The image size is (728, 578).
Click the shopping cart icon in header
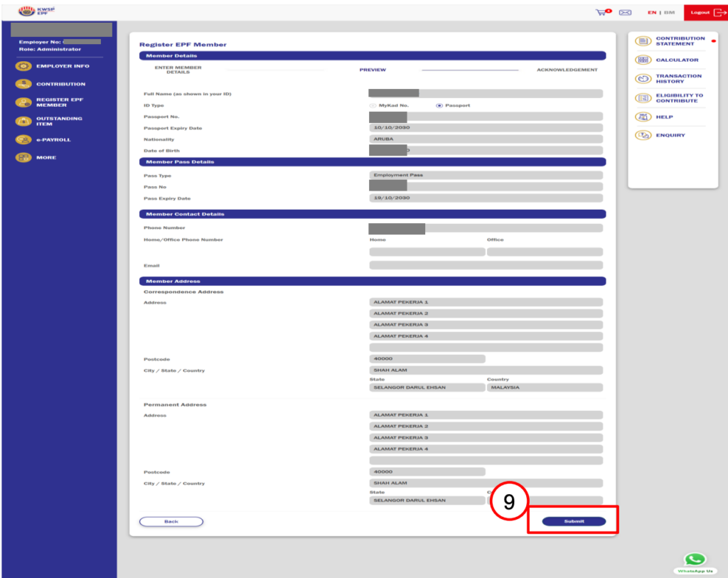tap(602, 12)
